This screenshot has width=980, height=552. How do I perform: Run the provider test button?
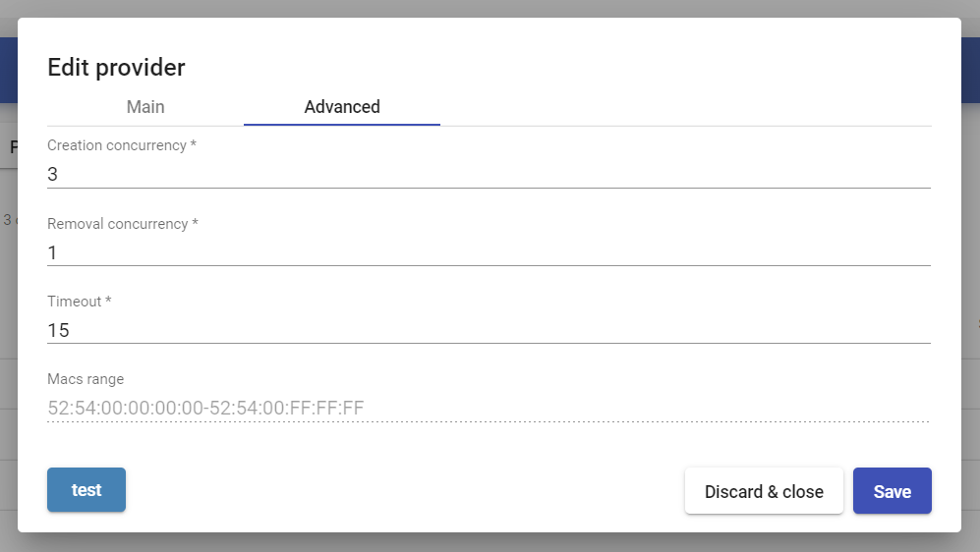pyautogui.click(x=86, y=489)
